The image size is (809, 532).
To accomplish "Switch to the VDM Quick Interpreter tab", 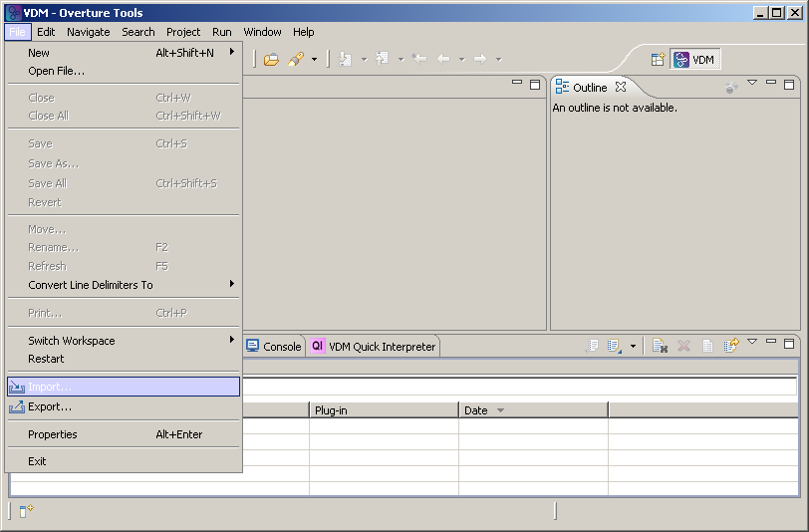I will 374,347.
